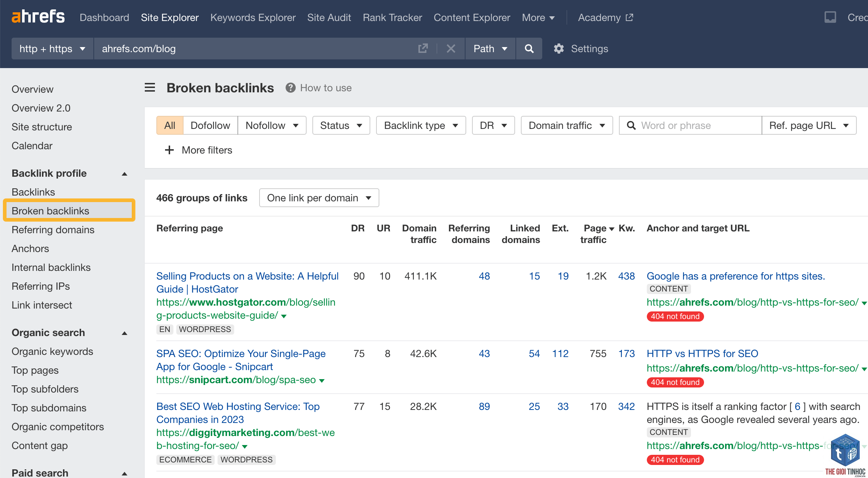The height and width of the screenshot is (478, 868).
Task: Click HostGator referring domains count 48
Action: click(484, 276)
